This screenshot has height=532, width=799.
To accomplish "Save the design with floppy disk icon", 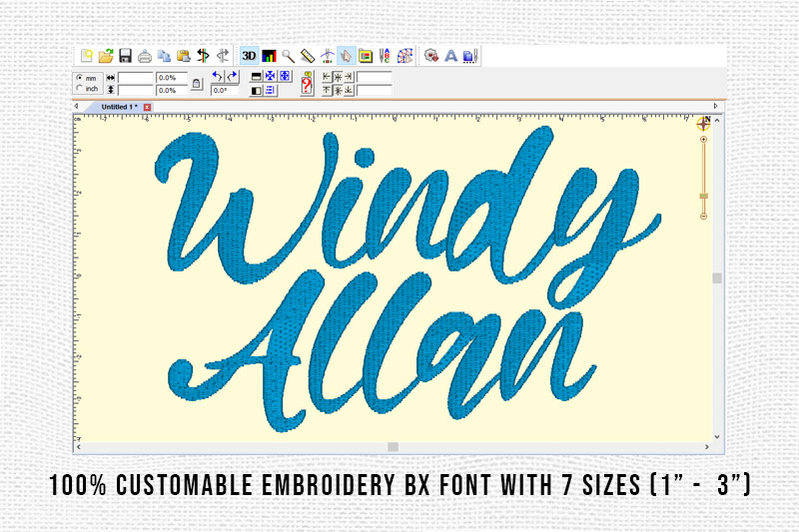I will pos(126,56).
